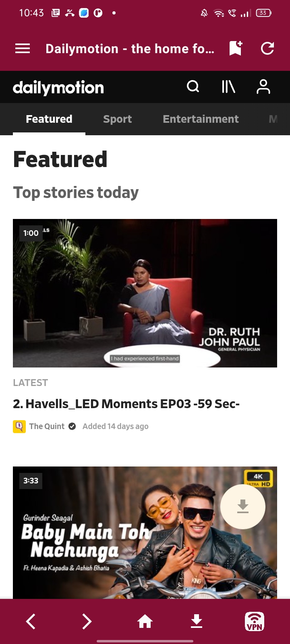Toggle the VPN icon in the bottom bar
This screenshot has width=290, height=644.
(255, 621)
